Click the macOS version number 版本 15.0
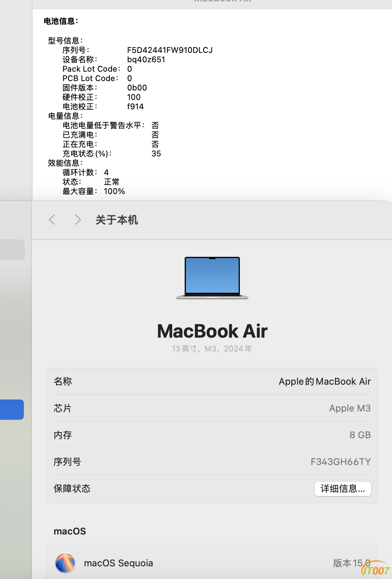The width and height of the screenshot is (392, 579). (x=351, y=563)
